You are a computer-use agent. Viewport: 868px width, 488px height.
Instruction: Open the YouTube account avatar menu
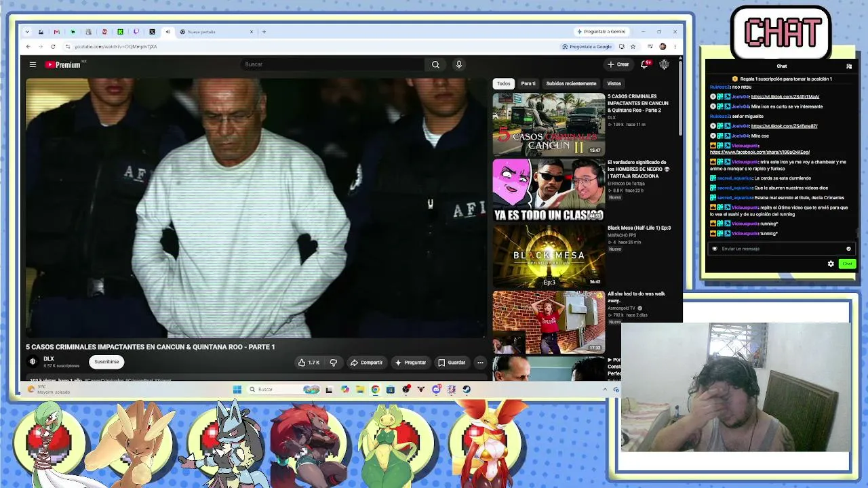pyautogui.click(x=664, y=64)
